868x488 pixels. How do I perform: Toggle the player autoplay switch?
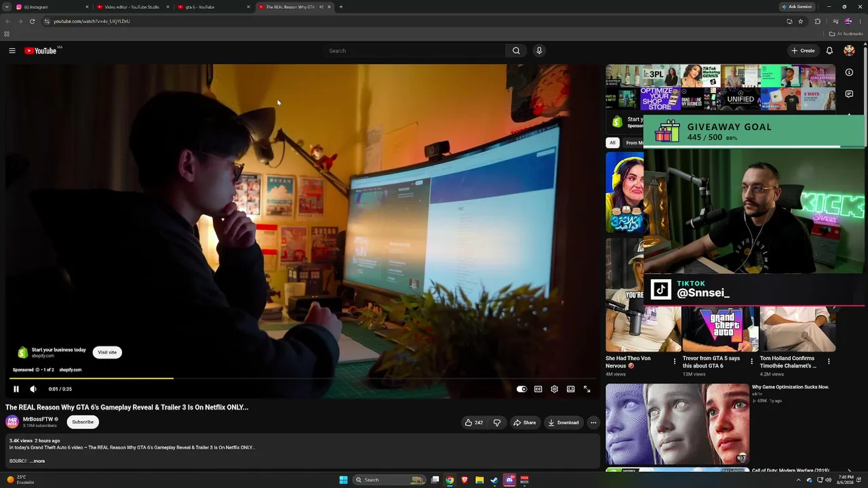[521, 389]
